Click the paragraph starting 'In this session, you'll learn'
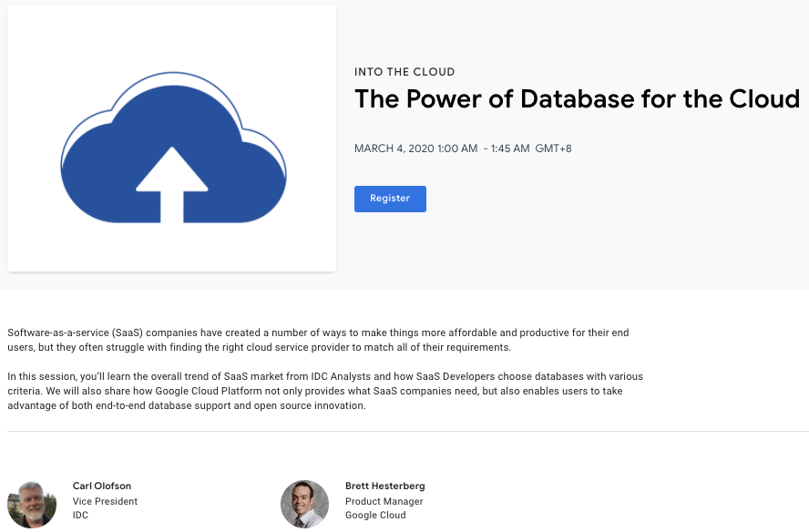809x532 pixels. 325,391
